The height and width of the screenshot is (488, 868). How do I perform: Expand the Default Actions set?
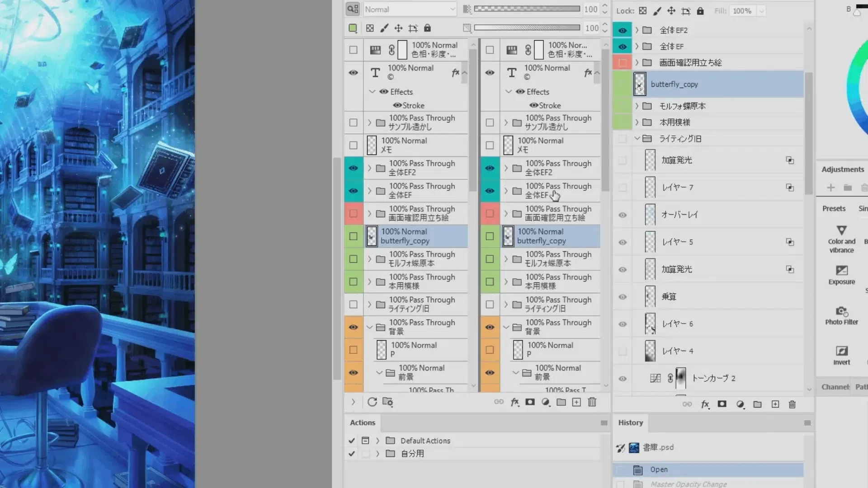tap(377, 441)
